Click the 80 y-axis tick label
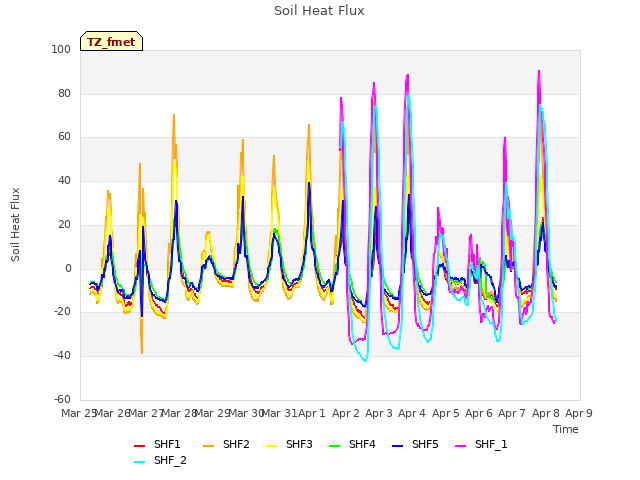Image resolution: width=640 pixels, height=480 pixels. tap(64, 93)
